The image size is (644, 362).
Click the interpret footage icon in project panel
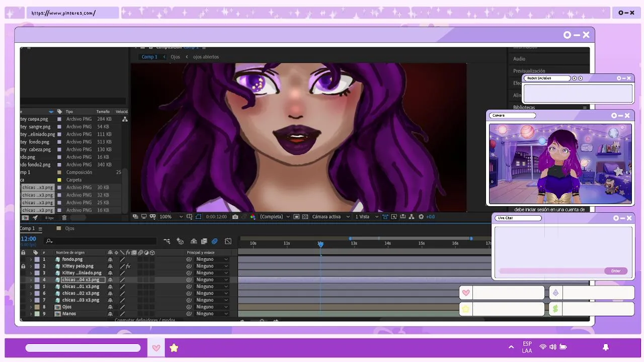click(x=26, y=218)
